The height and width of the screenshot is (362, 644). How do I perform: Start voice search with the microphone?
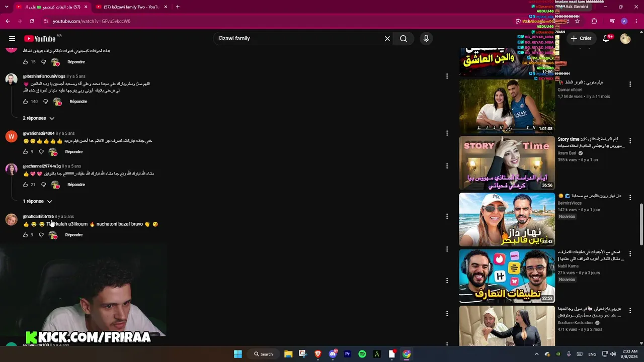click(426, 39)
